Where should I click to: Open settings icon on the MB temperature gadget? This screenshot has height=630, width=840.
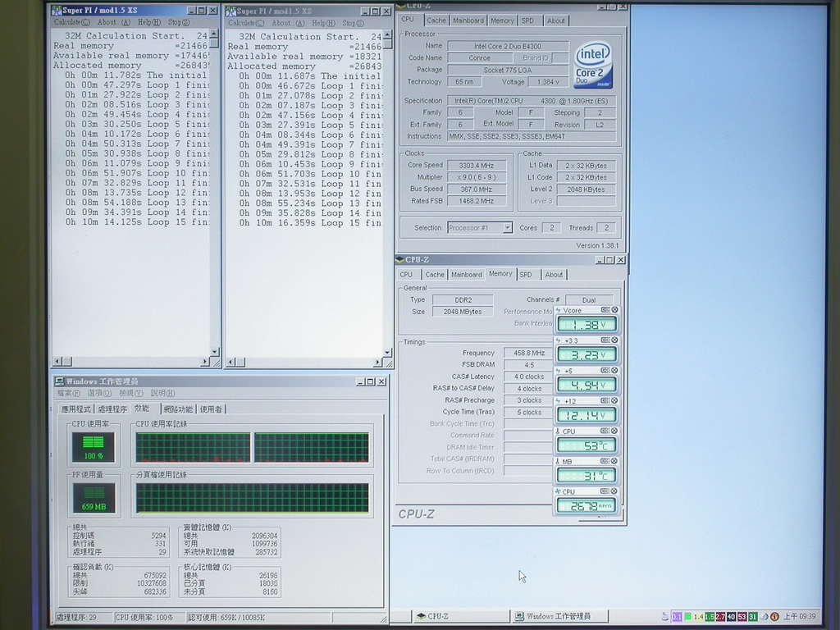(605, 461)
